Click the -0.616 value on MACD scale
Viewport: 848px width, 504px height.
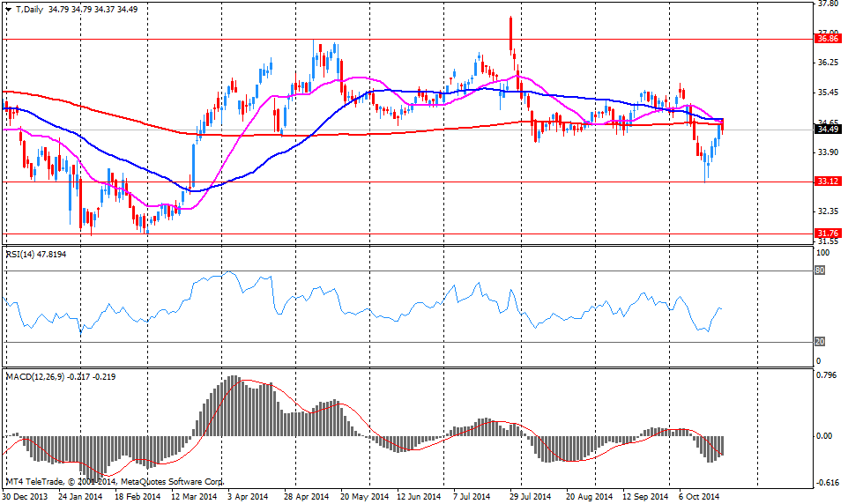click(x=826, y=483)
